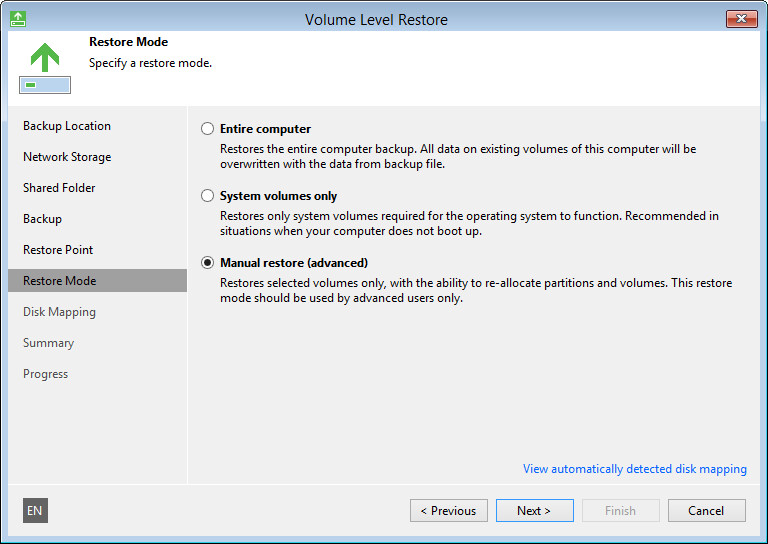Click the 'Specify a restore mode.' text
The image size is (768, 544).
coord(150,63)
